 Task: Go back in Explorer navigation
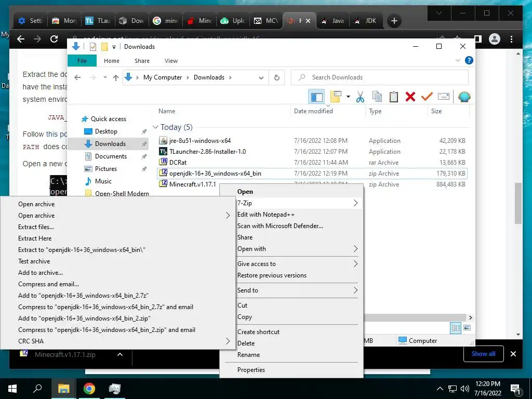coord(77,78)
